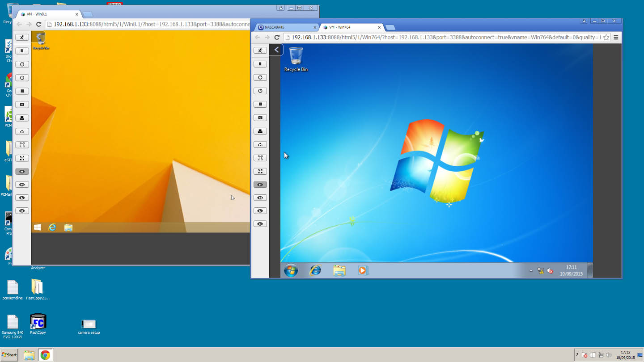Pause the Win8.1 VM from its sidebar

pyautogui.click(x=22, y=51)
